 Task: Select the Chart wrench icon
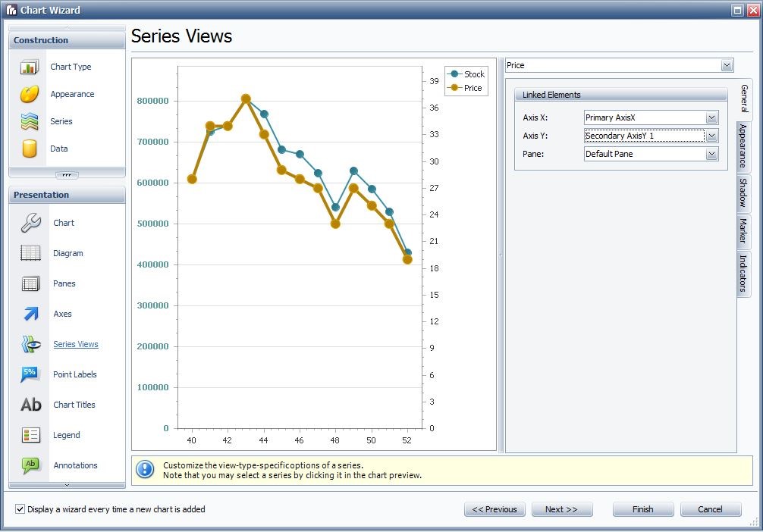(30, 223)
